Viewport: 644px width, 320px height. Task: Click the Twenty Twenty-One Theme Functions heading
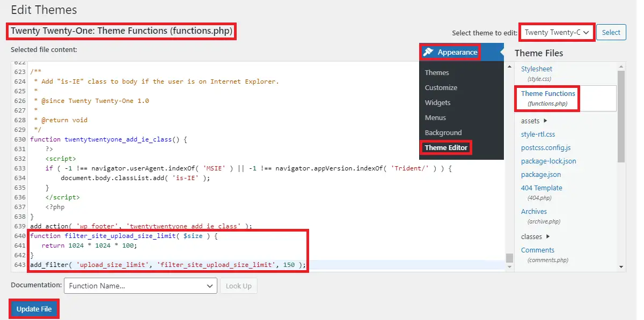pos(122,31)
